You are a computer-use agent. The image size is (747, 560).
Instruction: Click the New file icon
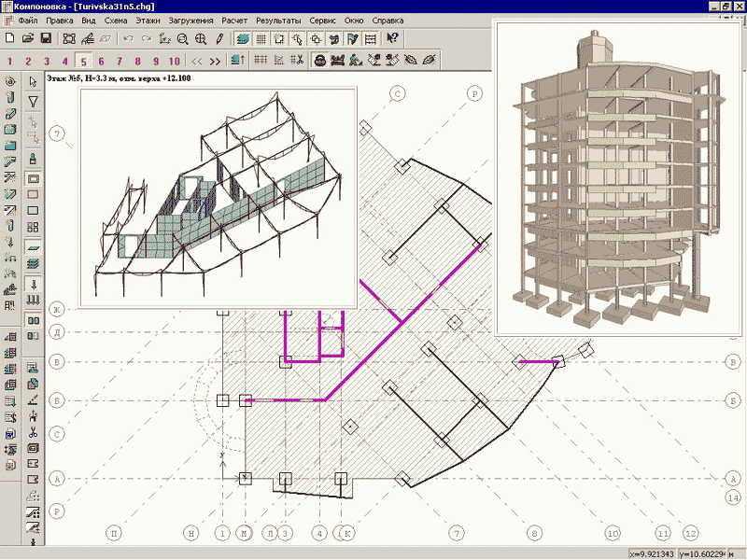pos(9,39)
